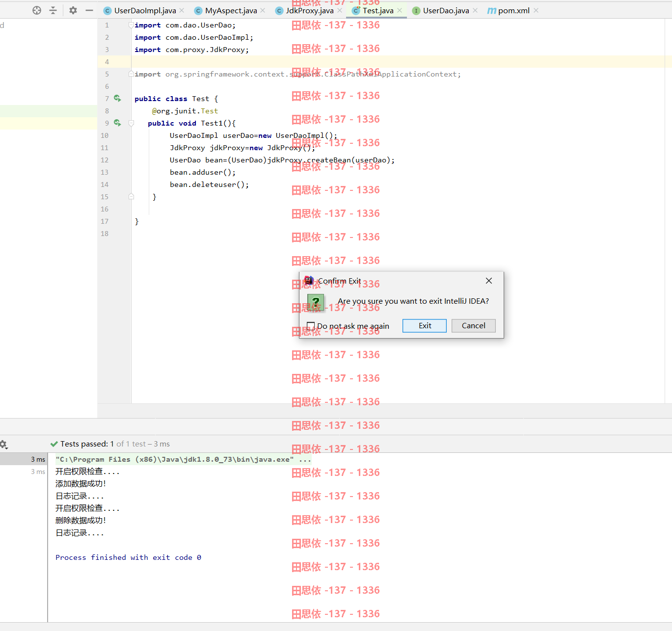The image size is (672, 631).
Task: Click on bean.deleteuser(); code line
Action: click(x=210, y=184)
